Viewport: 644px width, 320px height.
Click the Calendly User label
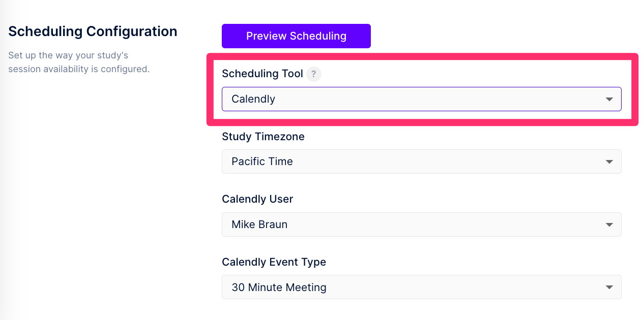point(257,199)
